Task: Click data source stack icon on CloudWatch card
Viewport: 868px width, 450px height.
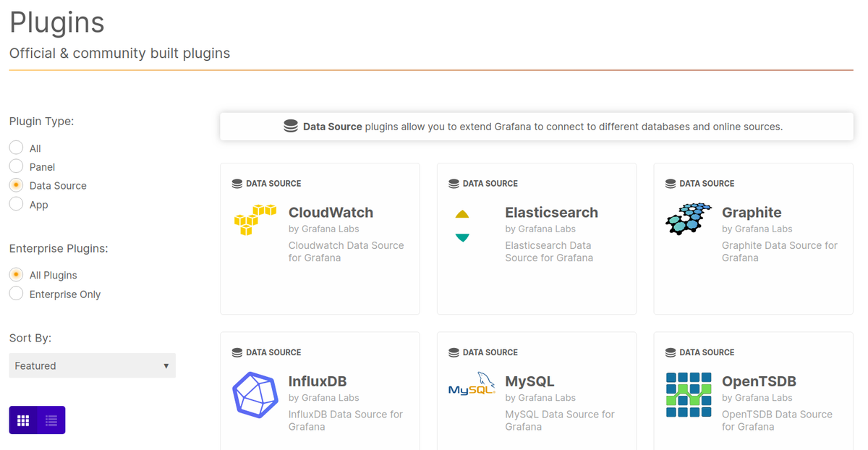Action: [237, 184]
